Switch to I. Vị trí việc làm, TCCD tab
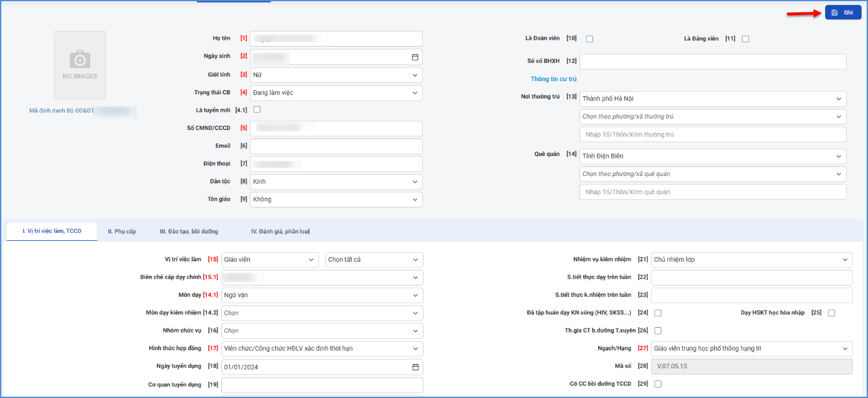Screen dimensions: 868x398 pyautogui.click(x=51, y=231)
